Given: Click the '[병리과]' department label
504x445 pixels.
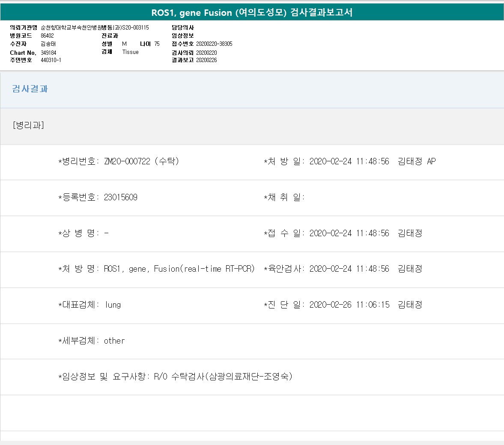Looking at the screenshot, I should [x=28, y=125].
